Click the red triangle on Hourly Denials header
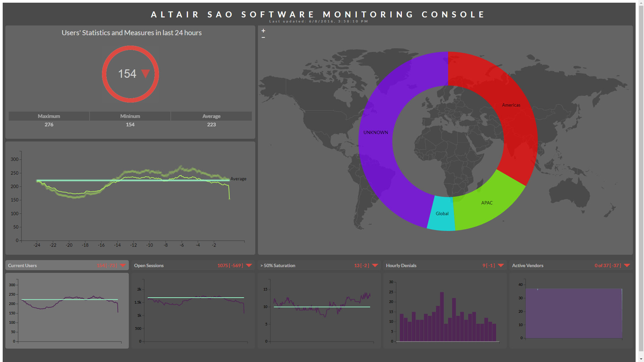 500,265
